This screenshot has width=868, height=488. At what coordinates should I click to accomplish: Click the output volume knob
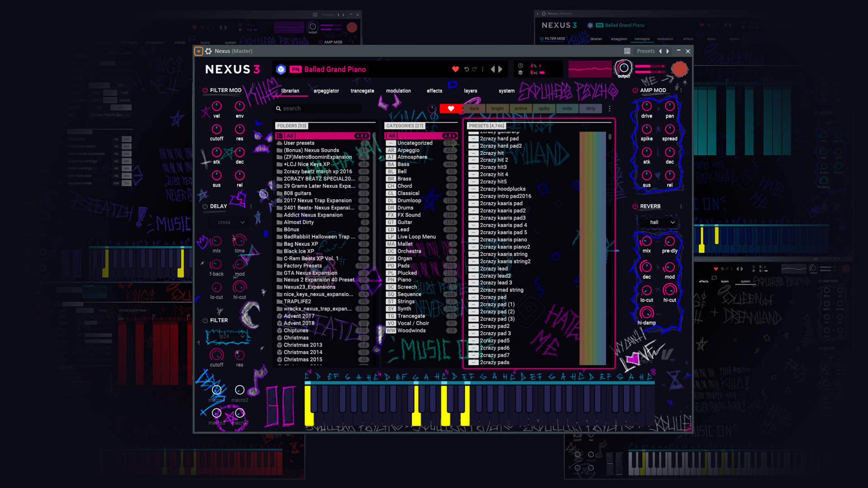pyautogui.click(x=623, y=68)
